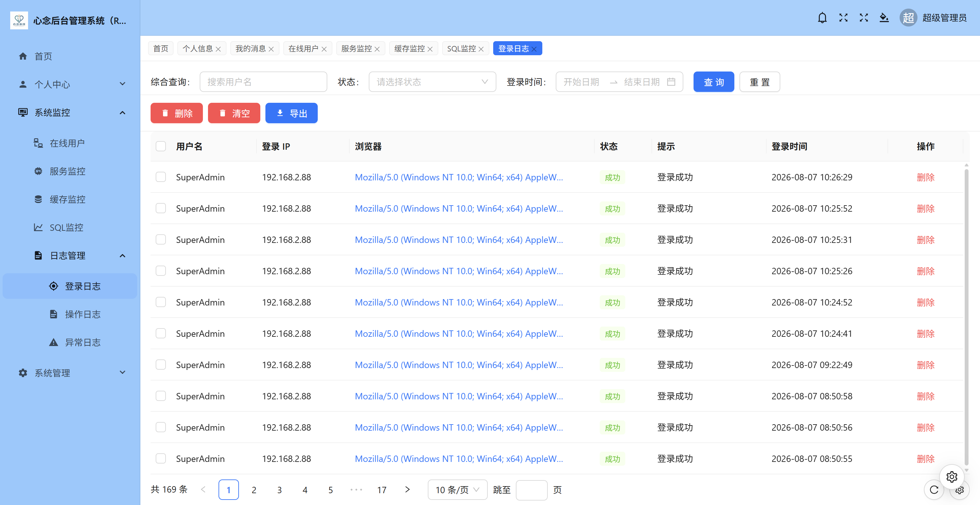The height and width of the screenshot is (505, 980).
Task: Click the person icon beside 个人中心
Action: [x=23, y=84]
